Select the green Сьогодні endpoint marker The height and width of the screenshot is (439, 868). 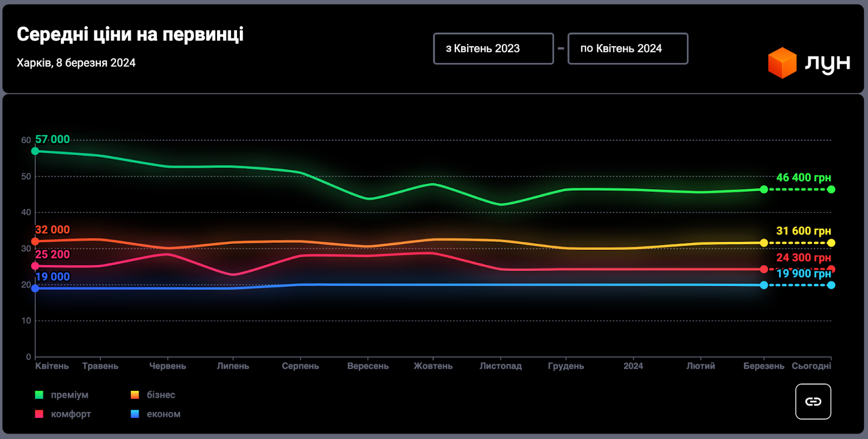(x=831, y=189)
